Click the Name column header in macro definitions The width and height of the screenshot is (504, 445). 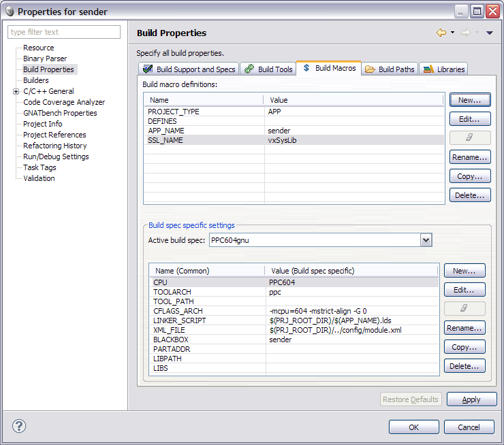204,100
